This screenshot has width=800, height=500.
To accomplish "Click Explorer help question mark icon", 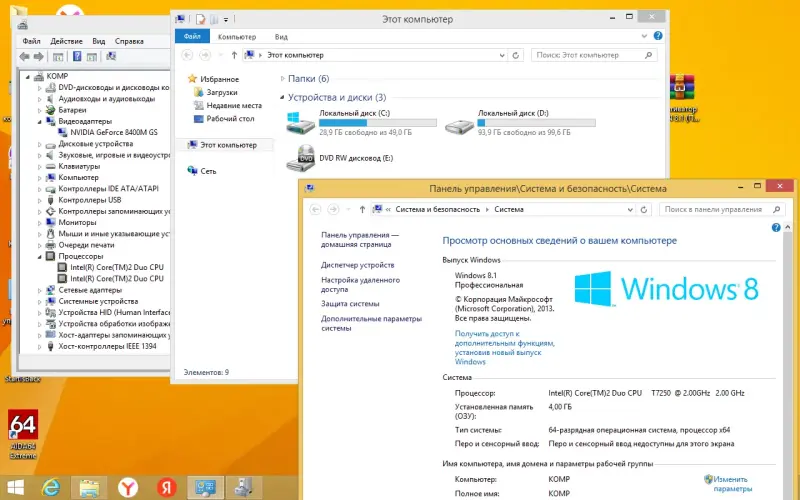I will 658,36.
